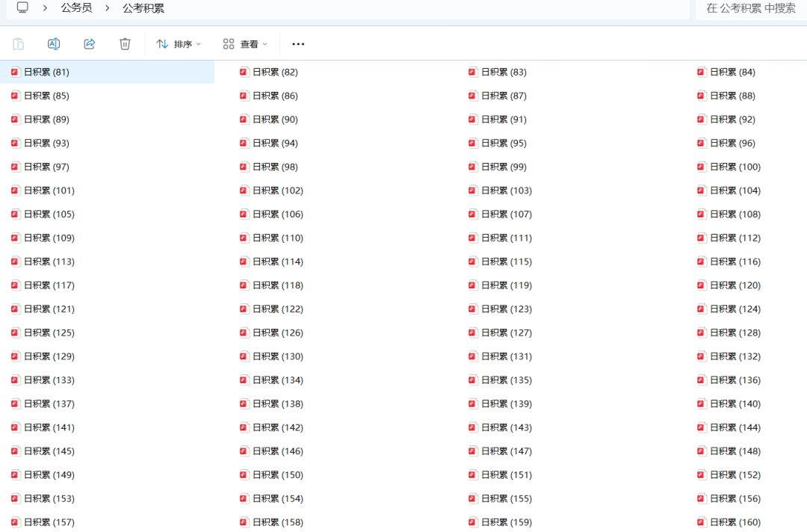Click the PDF icon of 日积累 (100)

702,167
